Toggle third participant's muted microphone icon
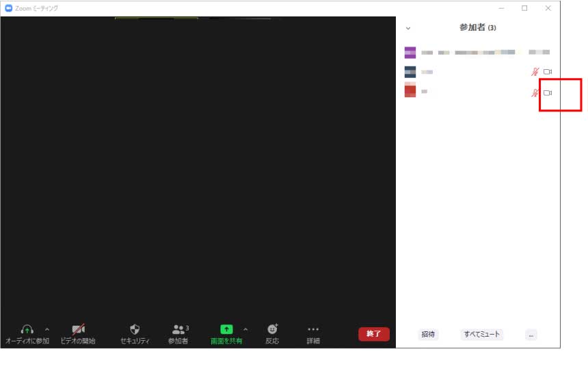 click(x=535, y=93)
